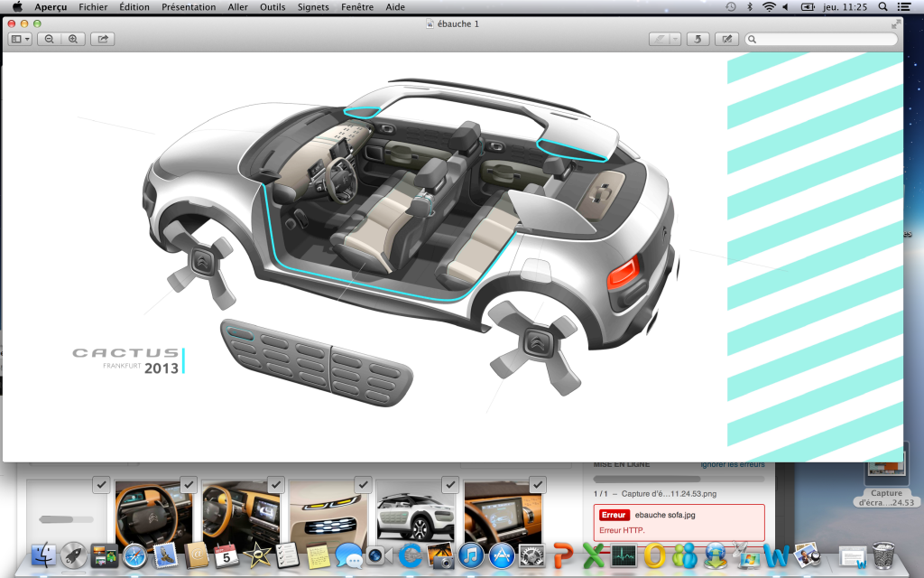Viewport: 924px width, 578px height.
Task: Click the red Erreur badge
Action: tap(614, 515)
